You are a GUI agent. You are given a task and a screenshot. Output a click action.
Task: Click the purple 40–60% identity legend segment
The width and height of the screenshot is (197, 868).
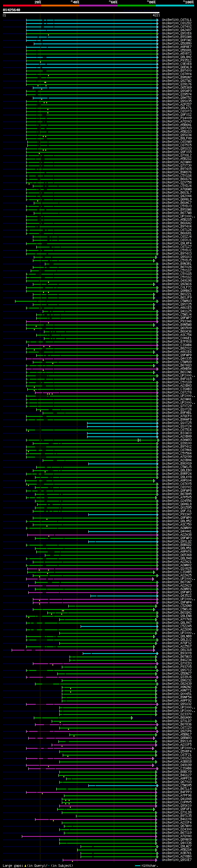point(99,6)
